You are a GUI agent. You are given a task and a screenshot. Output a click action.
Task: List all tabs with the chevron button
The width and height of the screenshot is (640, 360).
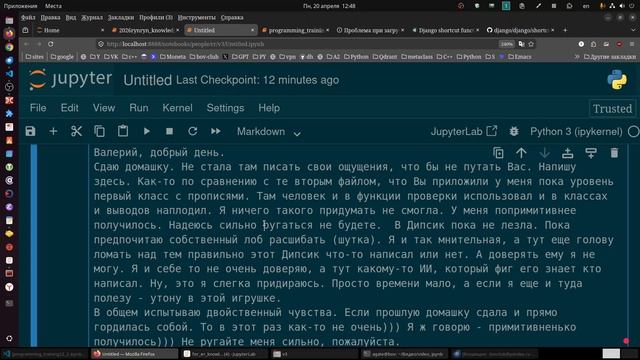point(632,30)
